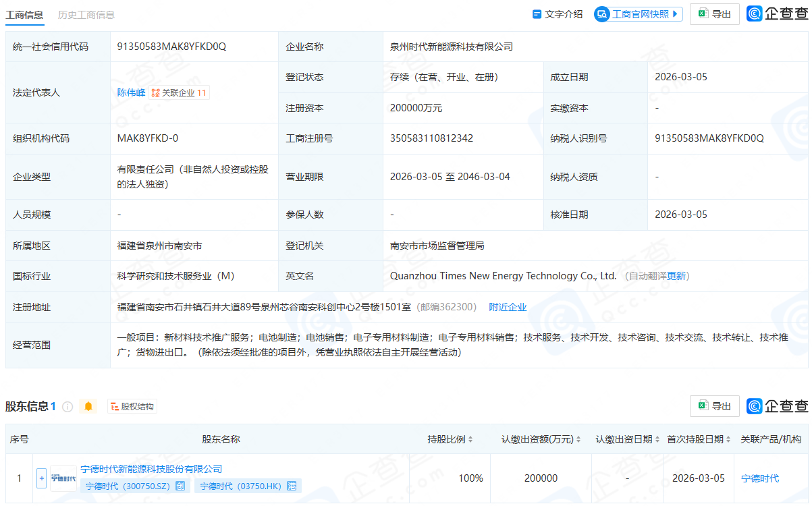Click the 附近企业 link
The height and width of the screenshot is (506, 812).
pyautogui.click(x=508, y=306)
